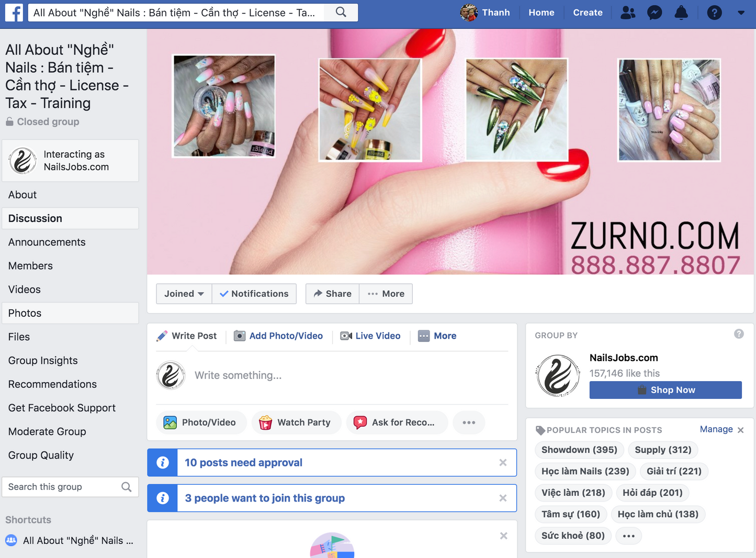The height and width of the screenshot is (558, 756).
Task: Open the About section
Action: [x=70, y=195]
